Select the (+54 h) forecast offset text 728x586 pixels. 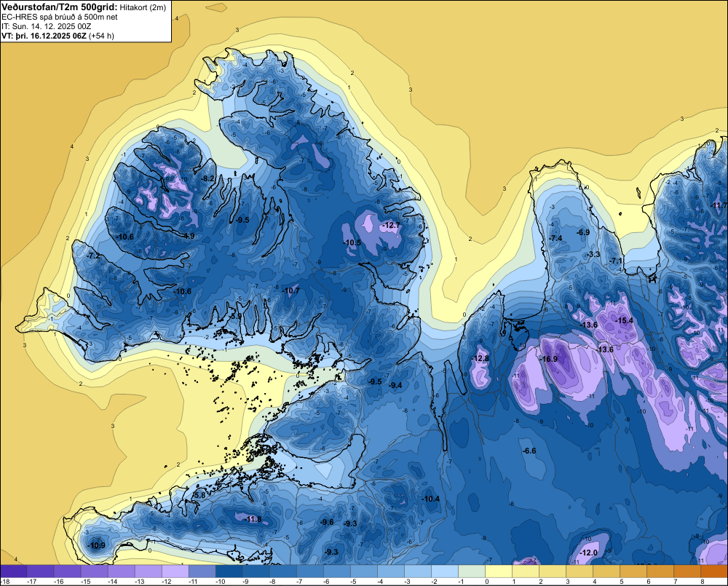(100, 36)
